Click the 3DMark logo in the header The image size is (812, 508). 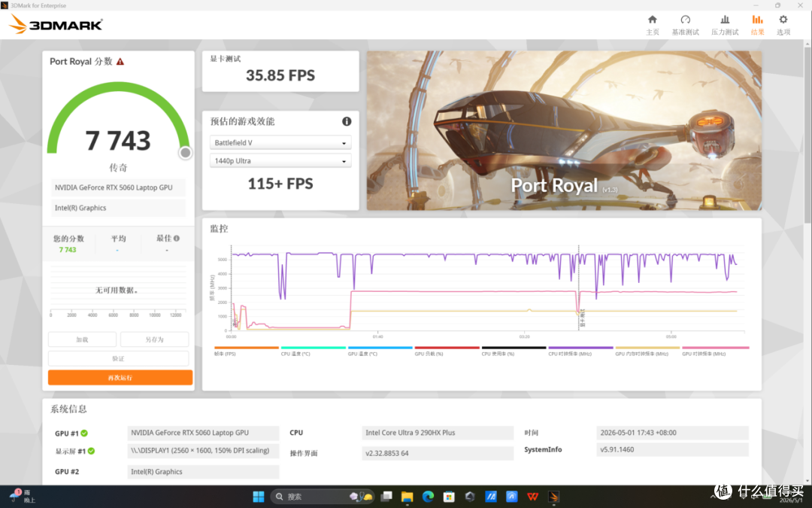[x=56, y=24]
